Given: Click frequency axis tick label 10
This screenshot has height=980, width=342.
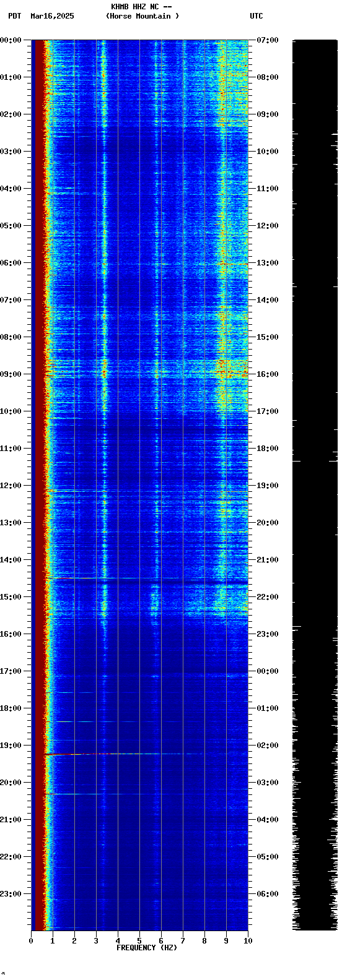Looking at the screenshot, I should click(x=248, y=941).
